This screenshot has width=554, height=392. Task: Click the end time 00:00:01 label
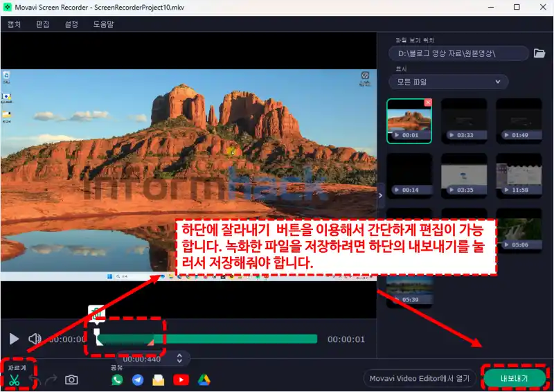pos(346,339)
